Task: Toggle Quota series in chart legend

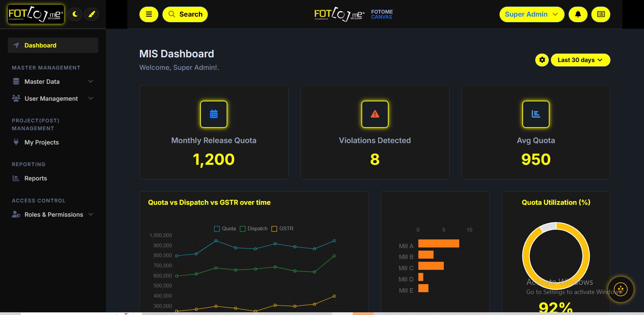Action: (x=225, y=229)
